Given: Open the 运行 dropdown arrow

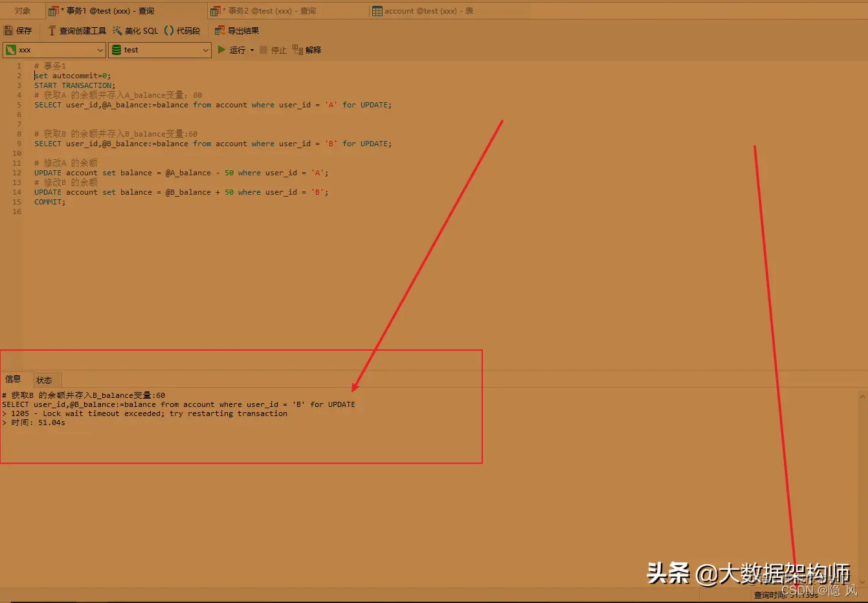Looking at the screenshot, I should point(252,50).
